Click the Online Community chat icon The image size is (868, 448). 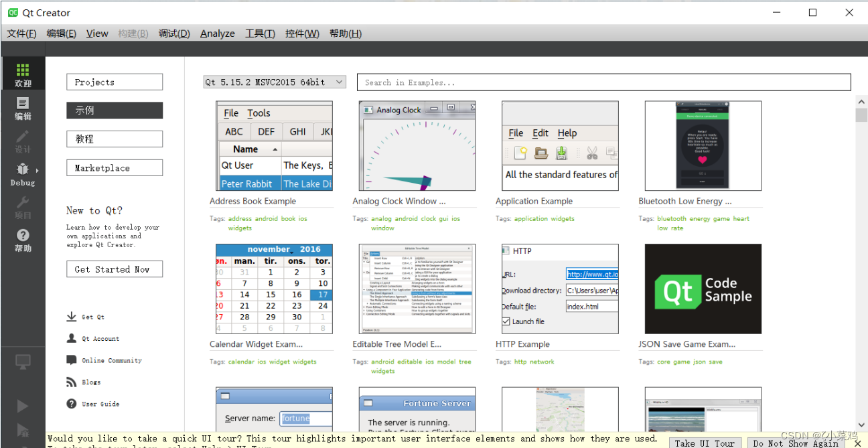click(x=72, y=360)
